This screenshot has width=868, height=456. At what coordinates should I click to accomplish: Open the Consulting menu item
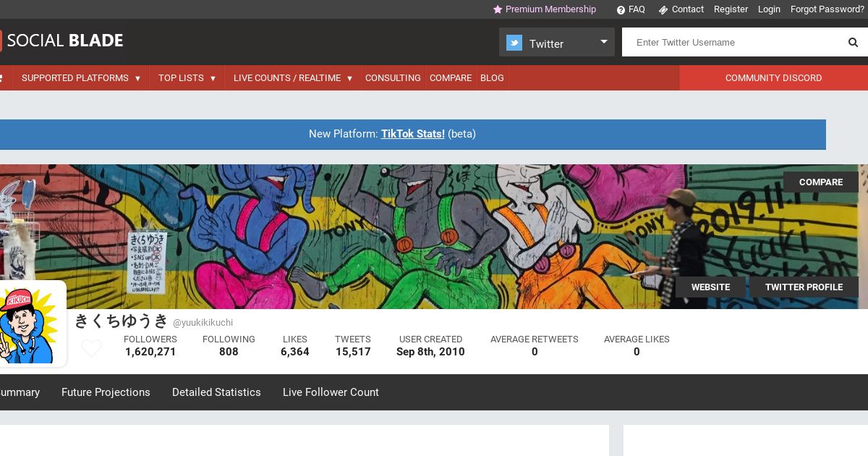(x=393, y=78)
